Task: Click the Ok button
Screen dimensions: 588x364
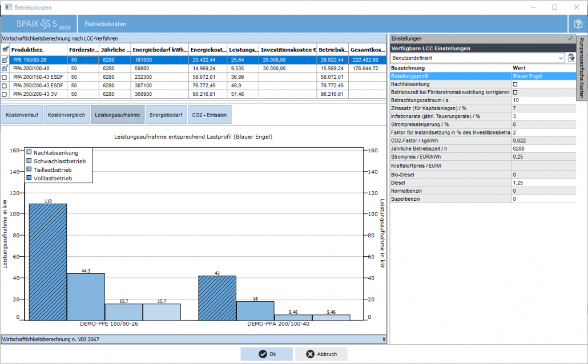Action: 267,354
